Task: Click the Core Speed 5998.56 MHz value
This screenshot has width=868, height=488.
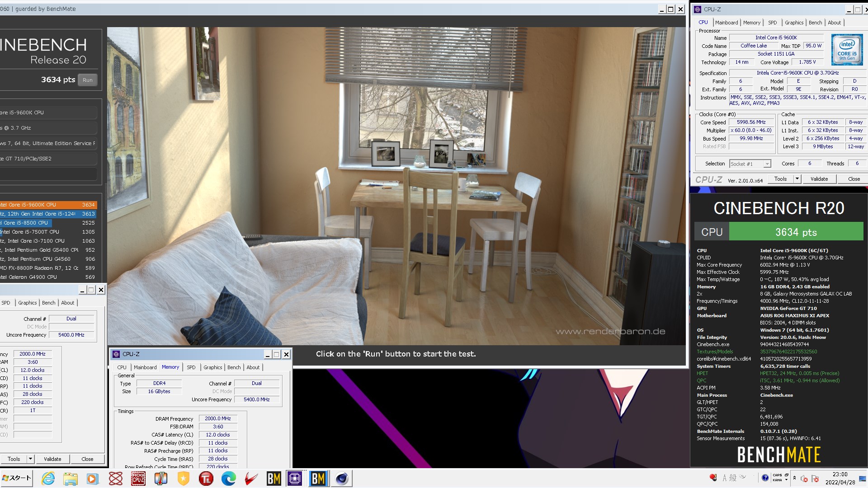Action: [751, 122]
